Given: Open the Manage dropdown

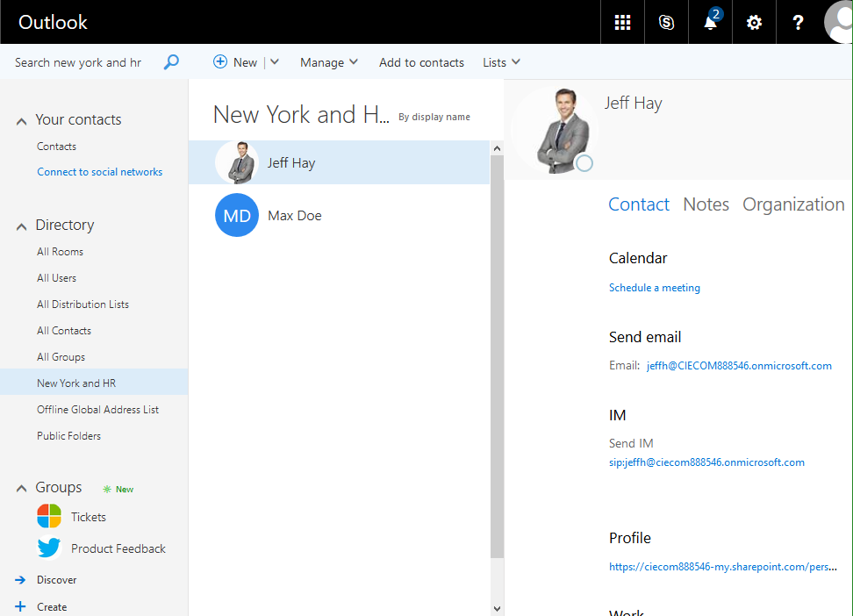Looking at the screenshot, I should pyautogui.click(x=328, y=61).
